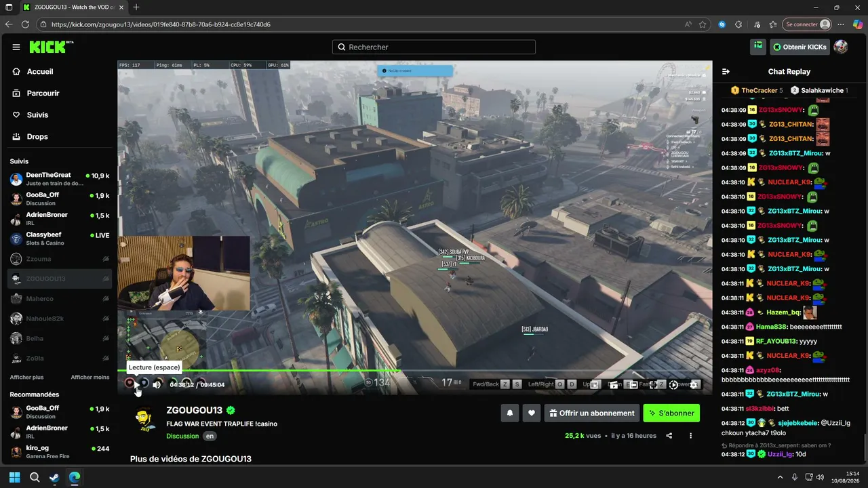Open Windows taskbar search
This screenshot has width=868, height=488.
click(35, 477)
